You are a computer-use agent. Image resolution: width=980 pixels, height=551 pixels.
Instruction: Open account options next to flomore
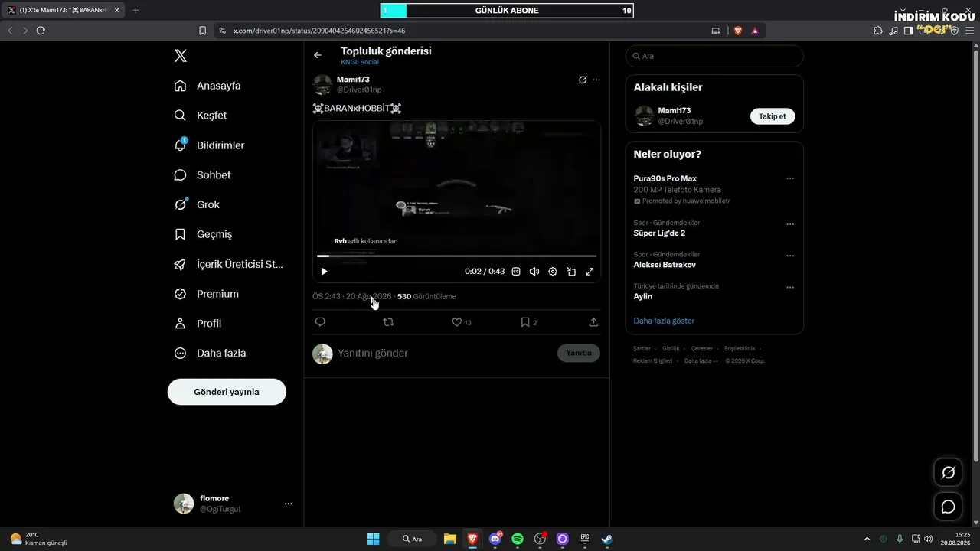pyautogui.click(x=289, y=504)
